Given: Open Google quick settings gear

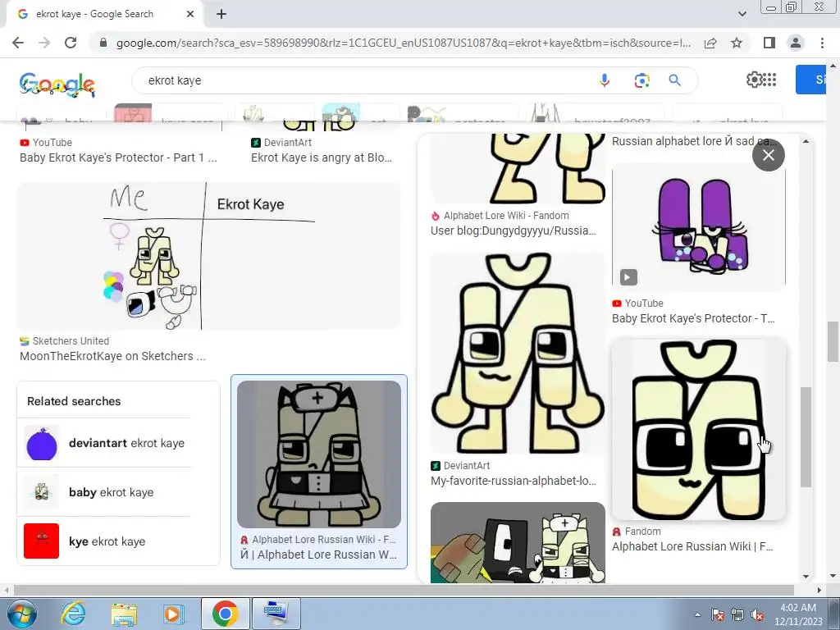Looking at the screenshot, I should pyautogui.click(x=755, y=80).
